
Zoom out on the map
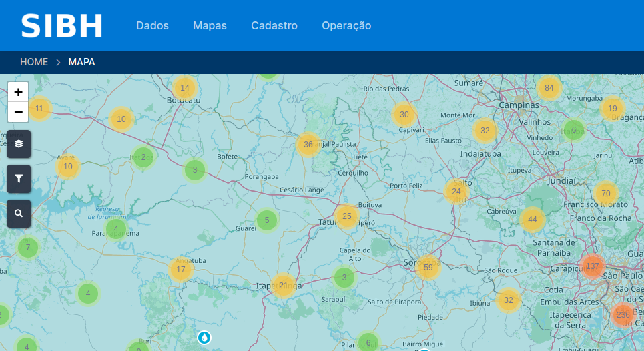point(18,112)
